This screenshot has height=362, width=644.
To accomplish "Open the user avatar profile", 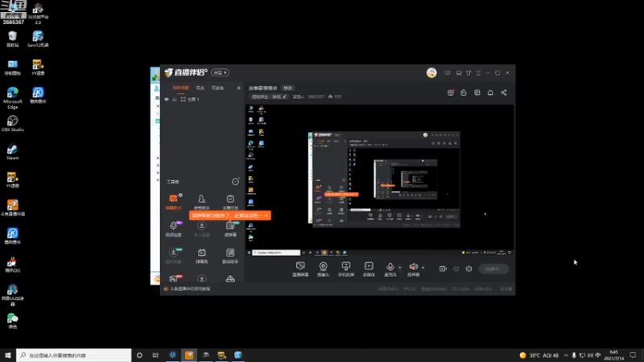I will tap(431, 72).
